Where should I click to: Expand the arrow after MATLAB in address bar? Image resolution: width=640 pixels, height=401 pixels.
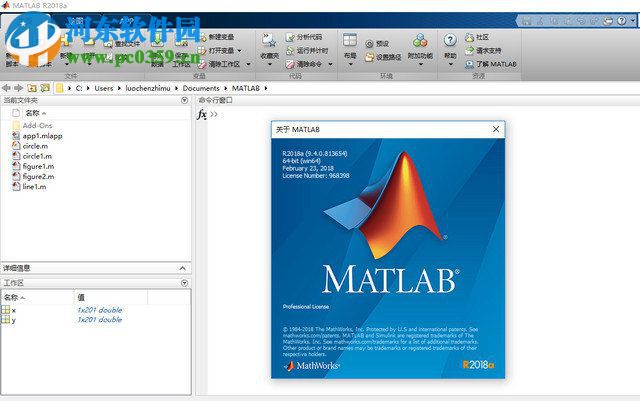pyautogui.click(x=266, y=88)
